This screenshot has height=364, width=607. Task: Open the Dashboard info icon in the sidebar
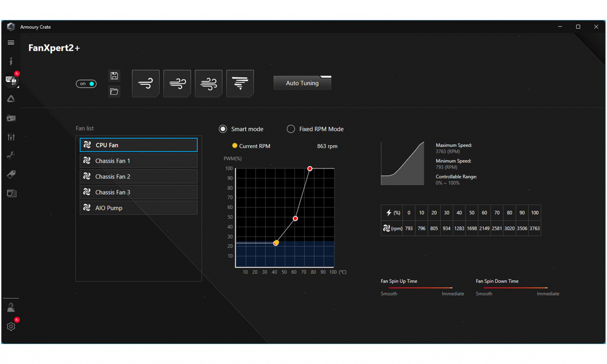click(x=11, y=61)
